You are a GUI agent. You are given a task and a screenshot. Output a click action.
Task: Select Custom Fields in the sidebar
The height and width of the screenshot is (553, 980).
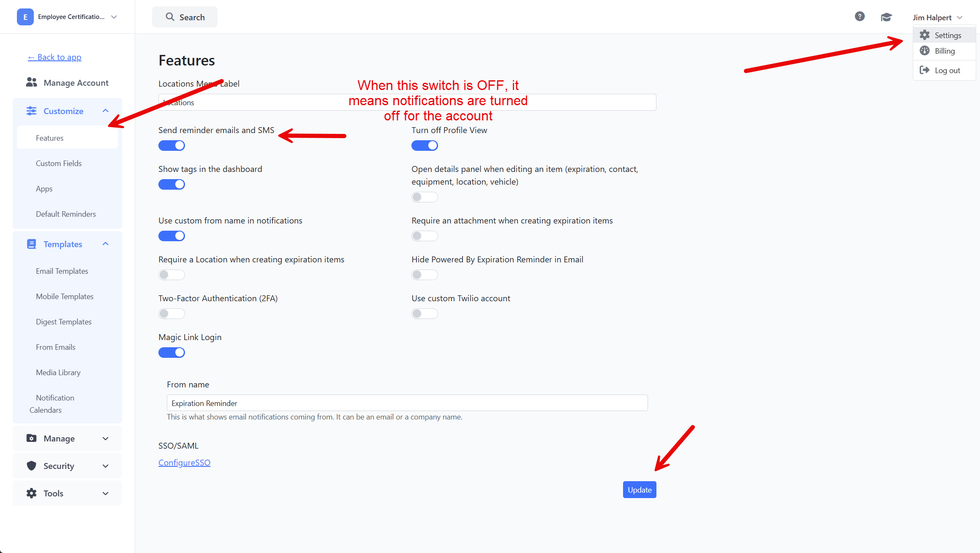(x=59, y=163)
